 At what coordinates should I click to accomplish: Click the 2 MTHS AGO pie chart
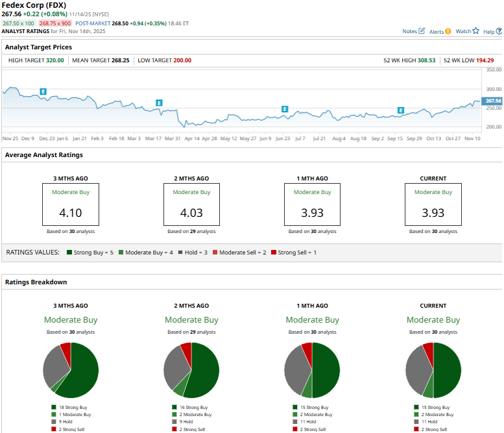pyautogui.click(x=191, y=370)
